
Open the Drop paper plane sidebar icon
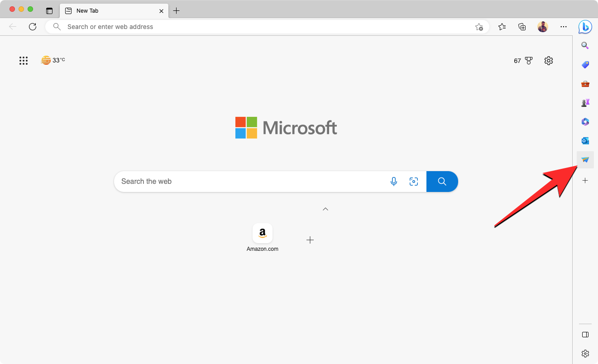[x=585, y=160]
